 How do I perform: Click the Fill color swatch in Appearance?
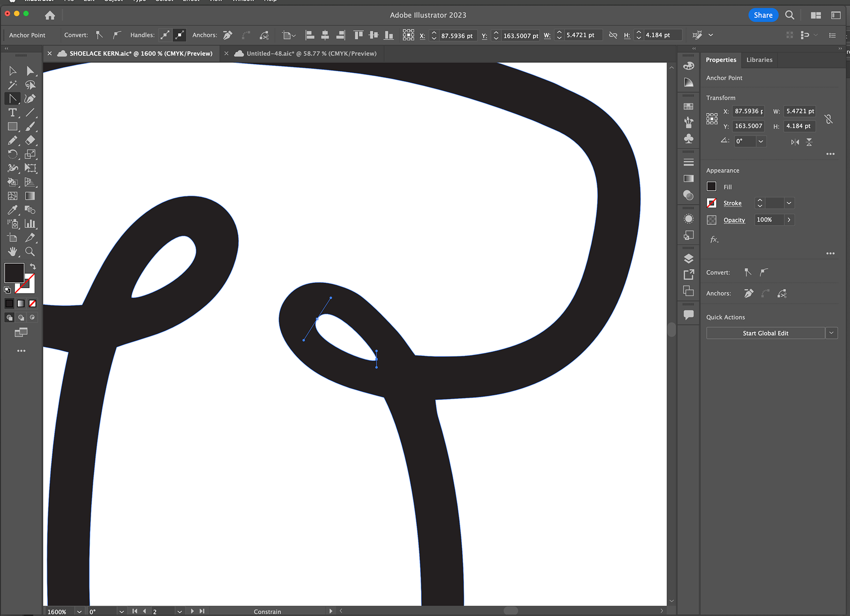pos(711,187)
